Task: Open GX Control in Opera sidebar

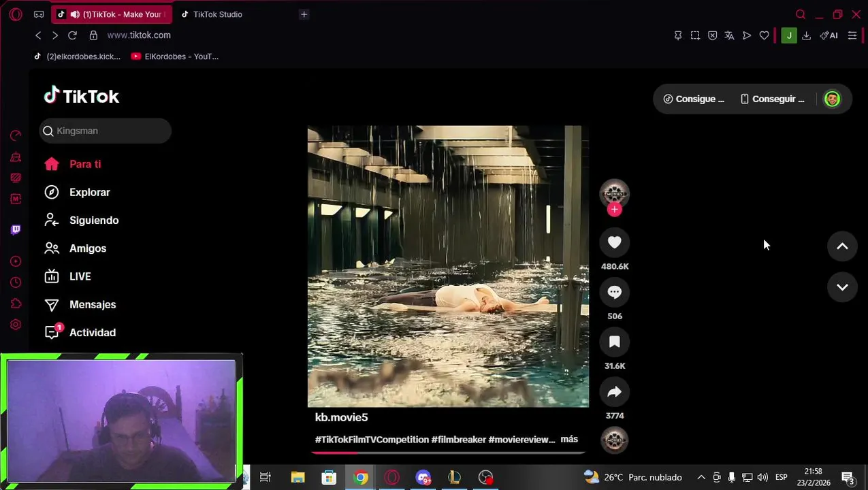Action: (16, 135)
